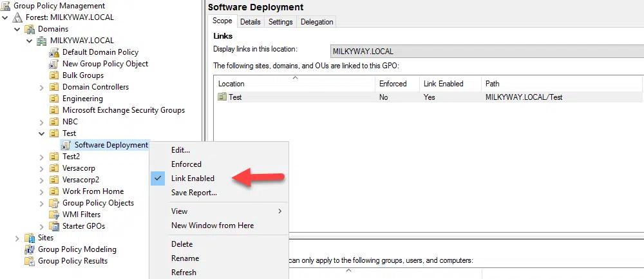Click the Test2 OU icon
The width and height of the screenshot is (644, 279).
pos(54,157)
